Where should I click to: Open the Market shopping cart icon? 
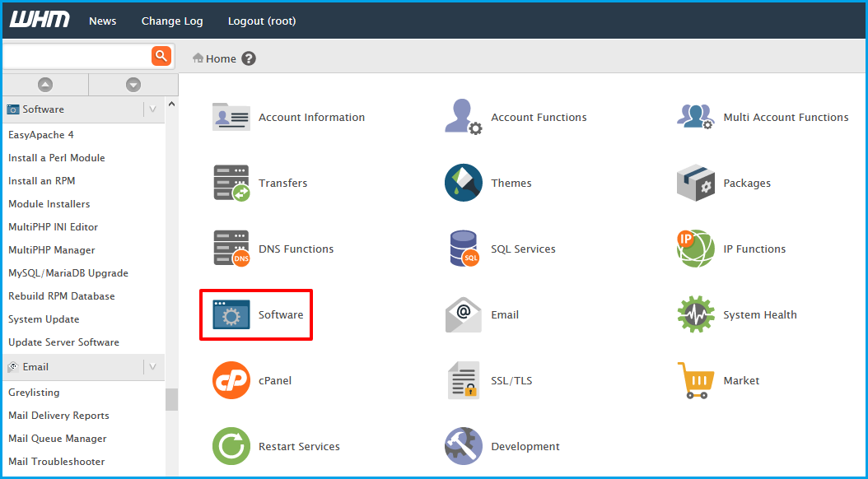click(x=696, y=380)
